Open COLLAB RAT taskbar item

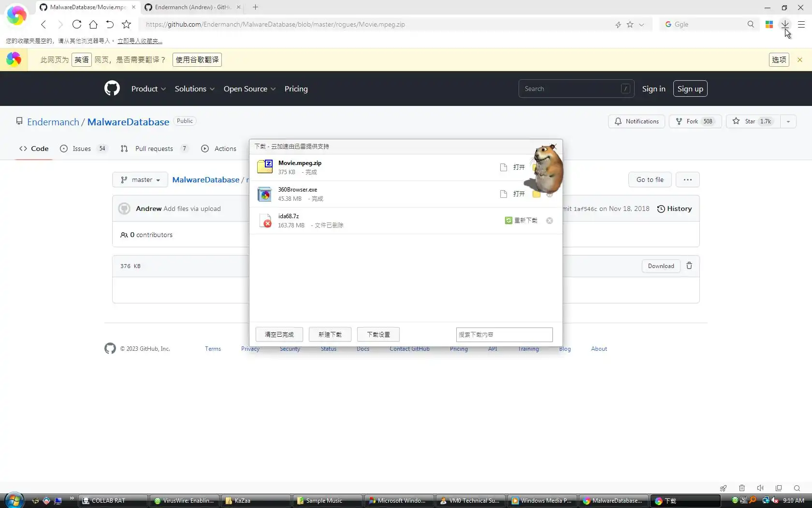point(113,501)
